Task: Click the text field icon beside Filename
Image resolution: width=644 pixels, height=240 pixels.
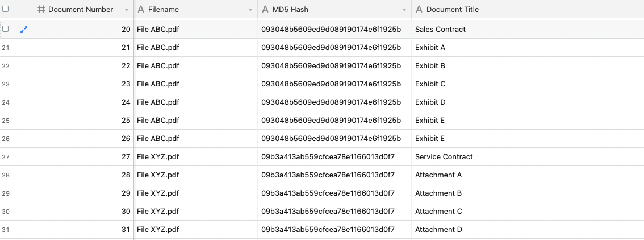Action: (141, 9)
